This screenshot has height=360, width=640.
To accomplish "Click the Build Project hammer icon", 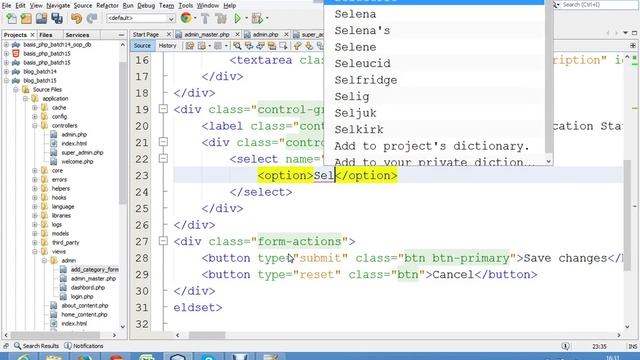I will [x=205, y=18].
